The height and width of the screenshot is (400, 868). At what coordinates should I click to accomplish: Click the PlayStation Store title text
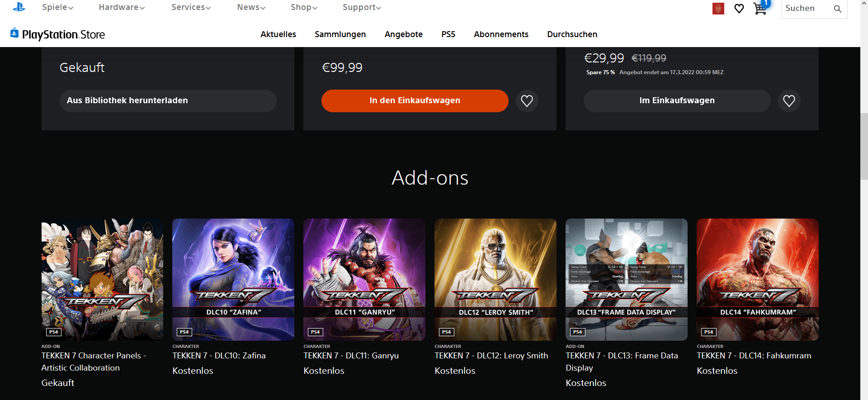[x=63, y=35]
